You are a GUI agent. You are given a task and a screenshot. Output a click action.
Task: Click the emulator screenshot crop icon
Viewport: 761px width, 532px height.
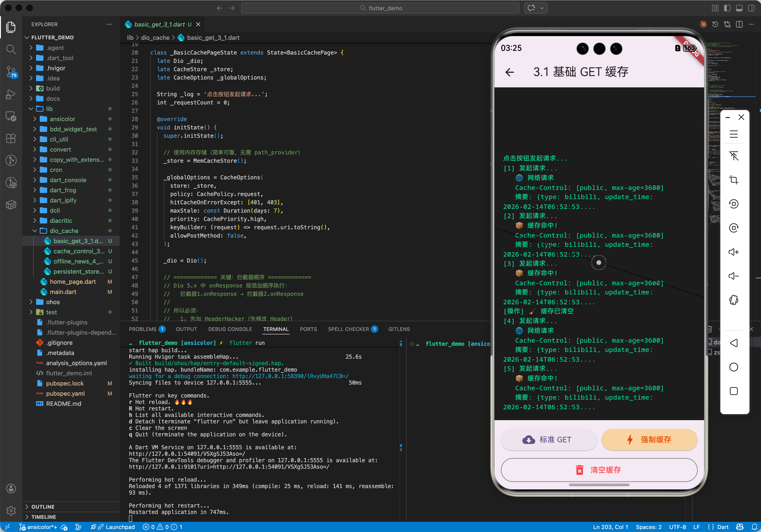pyautogui.click(x=734, y=180)
